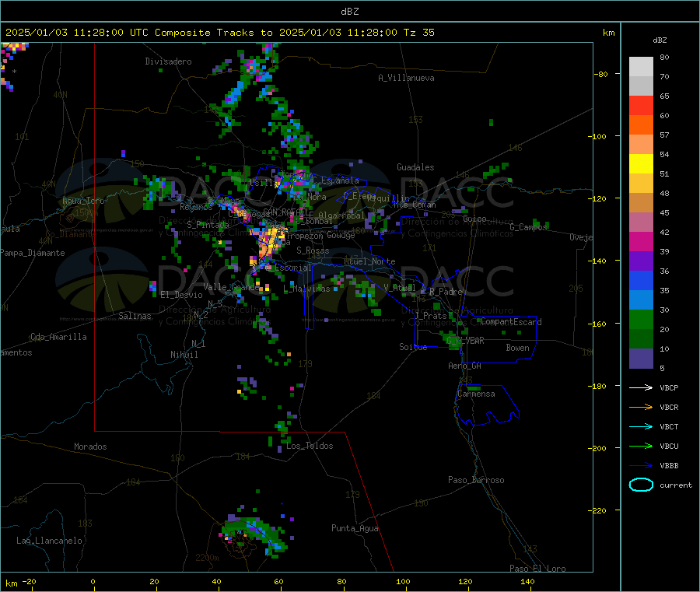Viewport: 700px width, 592px height.
Task: Click the cyan 'current' ellipse symbol
Action: (641, 485)
